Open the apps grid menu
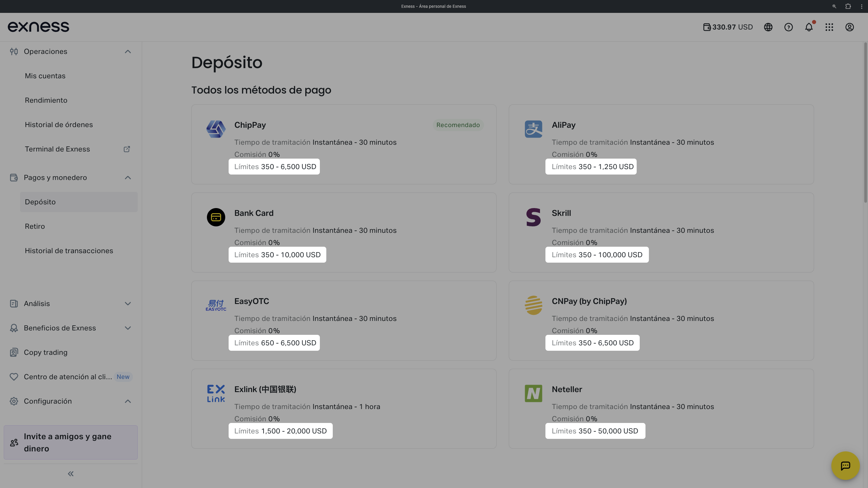Viewport: 868px width, 488px height. coord(829,27)
